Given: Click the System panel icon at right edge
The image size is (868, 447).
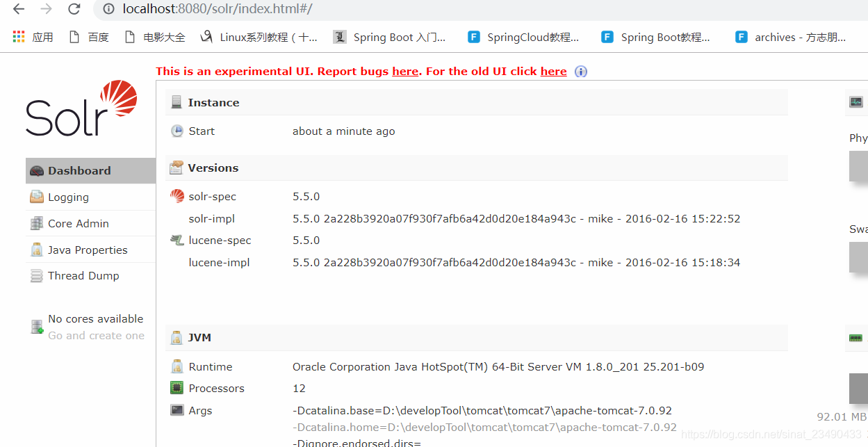Looking at the screenshot, I should tap(856, 102).
